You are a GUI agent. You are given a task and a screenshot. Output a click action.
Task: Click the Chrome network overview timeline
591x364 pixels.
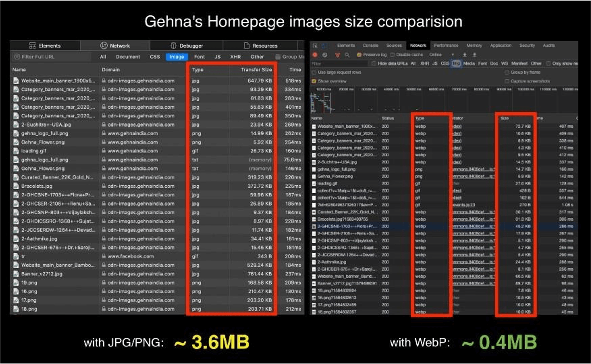(444, 101)
